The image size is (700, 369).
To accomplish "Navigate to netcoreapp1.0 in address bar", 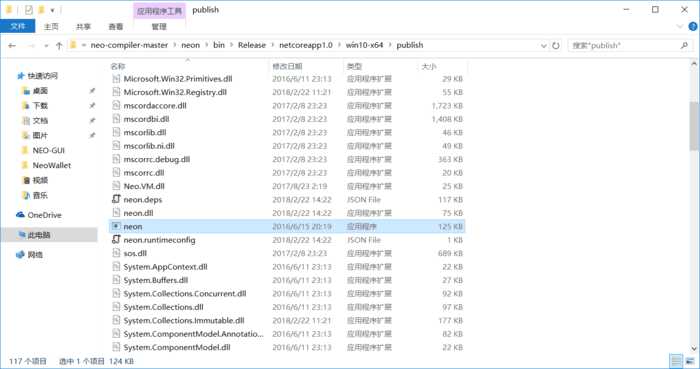I will click(306, 46).
